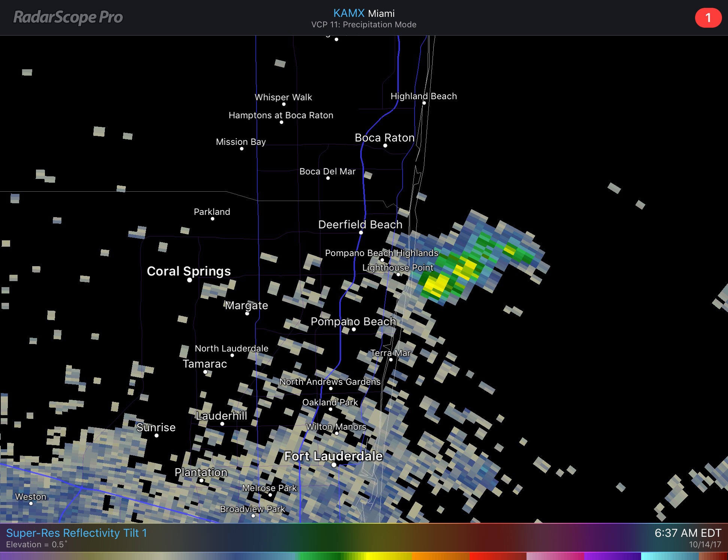This screenshot has width=728, height=560.
Task: Click the reflectivity color legend bar
Action: (x=364, y=556)
